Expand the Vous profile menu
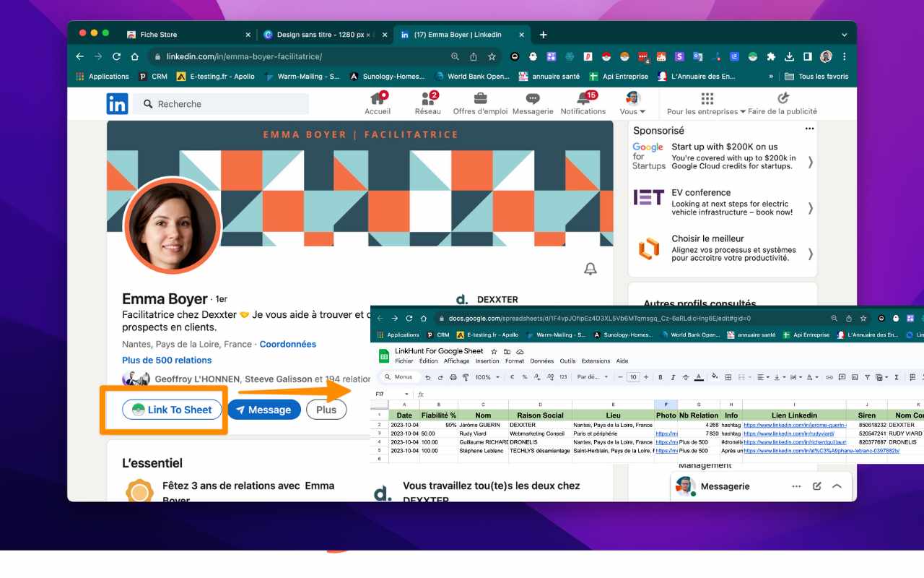 [632, 103]
